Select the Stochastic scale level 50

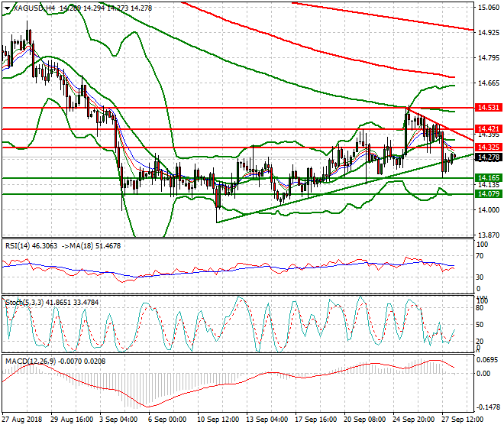pyautogui.click(x=480, y=325)
